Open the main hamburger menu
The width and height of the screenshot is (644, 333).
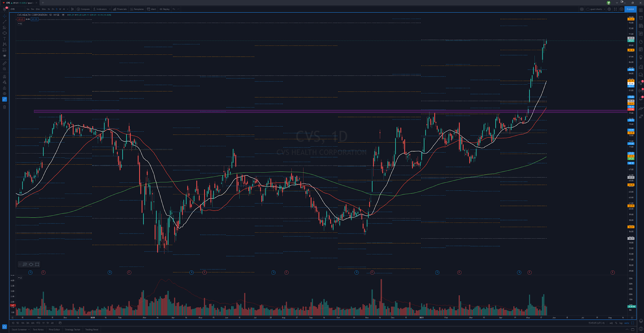4,9
